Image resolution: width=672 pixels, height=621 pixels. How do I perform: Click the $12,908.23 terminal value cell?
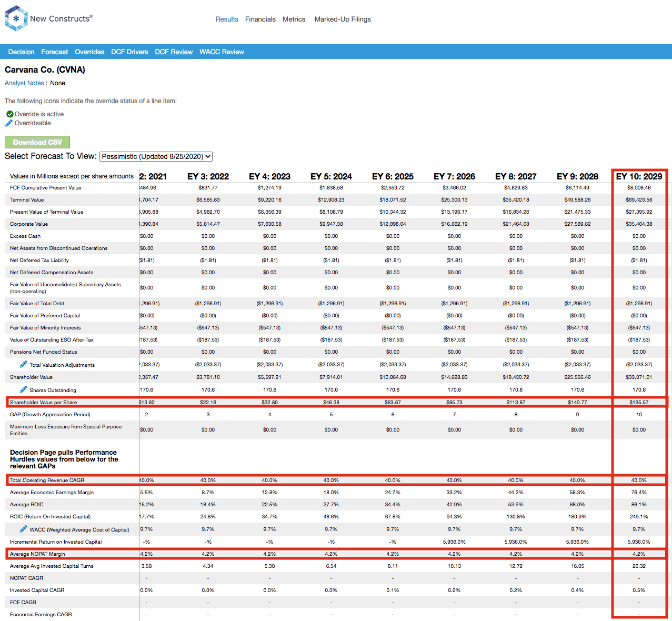(331, 199)
